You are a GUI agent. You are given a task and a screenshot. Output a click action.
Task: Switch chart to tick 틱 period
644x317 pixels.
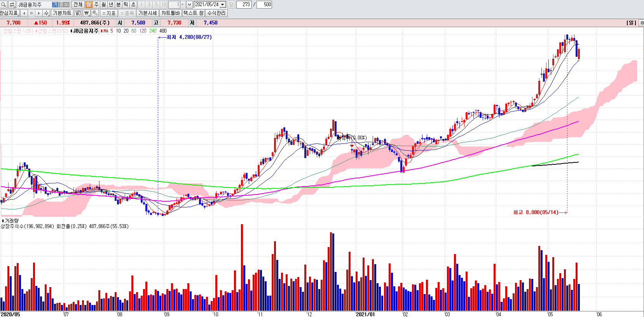[126, 5]
